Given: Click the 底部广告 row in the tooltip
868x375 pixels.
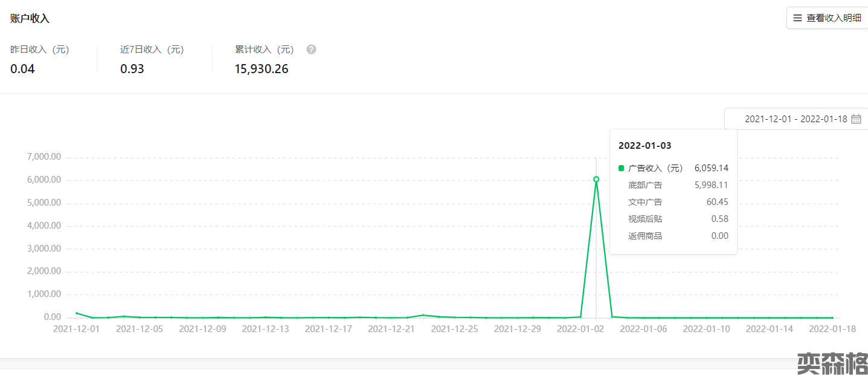Looking at the screenshot, I should (x=673, y=185).
